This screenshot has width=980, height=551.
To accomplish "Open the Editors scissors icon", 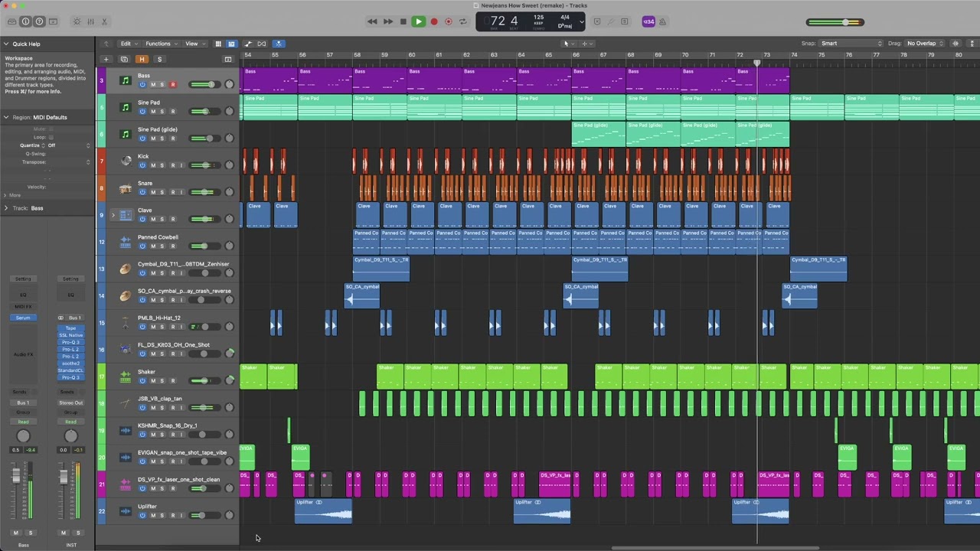I will 105,21.
